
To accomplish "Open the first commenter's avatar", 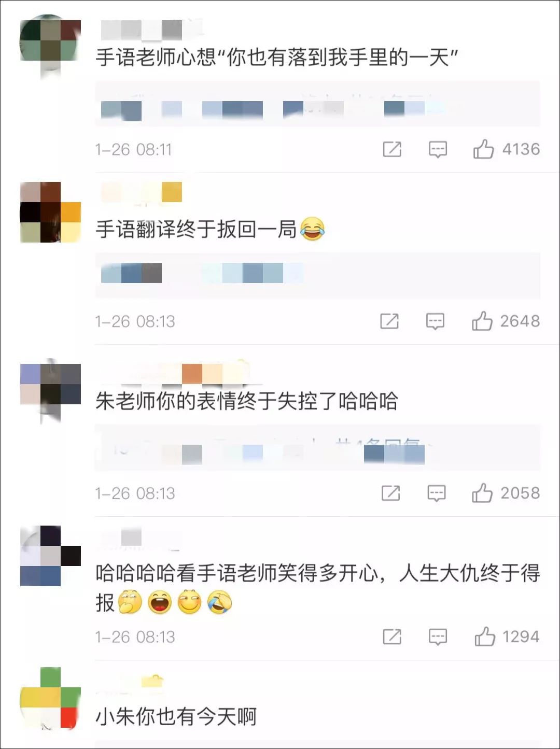I will pyautogui.click(x=50, y=46).
